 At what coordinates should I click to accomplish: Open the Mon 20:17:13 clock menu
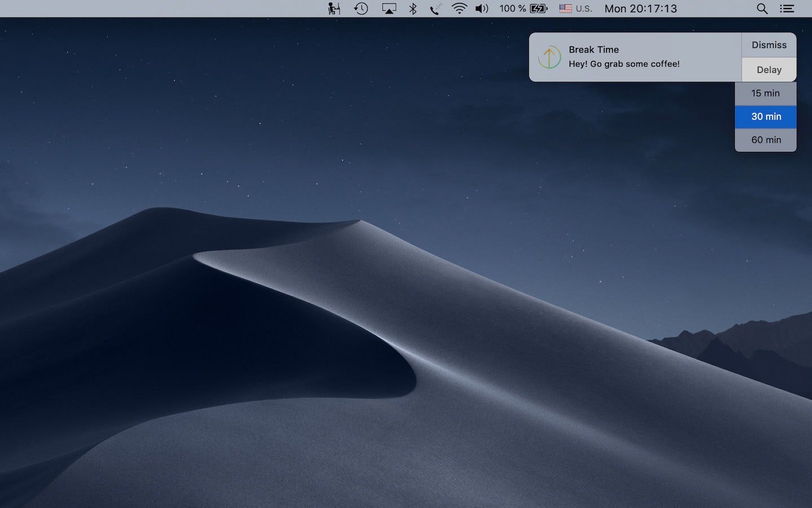click(641, 8)
